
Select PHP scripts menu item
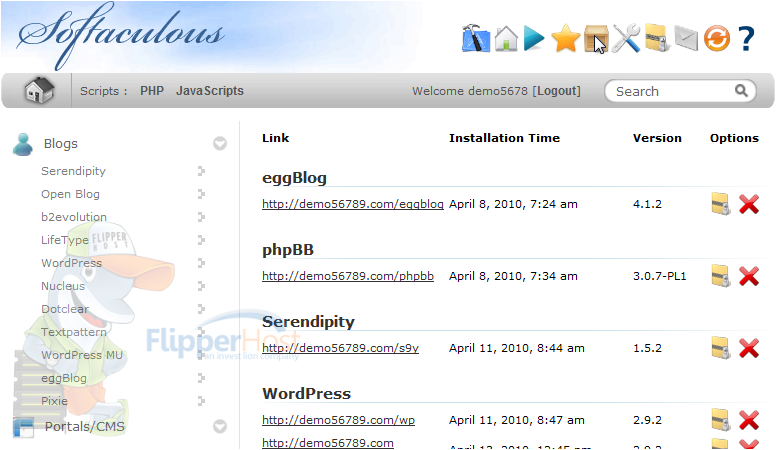click(151, 91)
